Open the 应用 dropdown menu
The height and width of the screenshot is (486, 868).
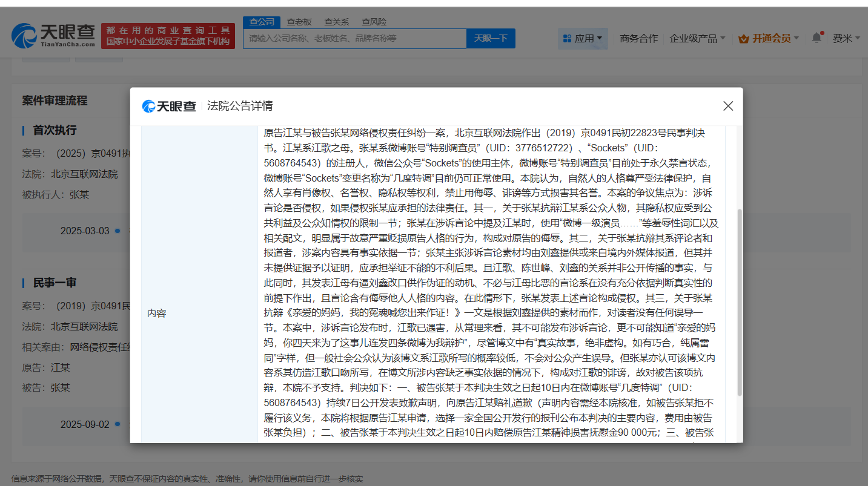pos(583,38)
